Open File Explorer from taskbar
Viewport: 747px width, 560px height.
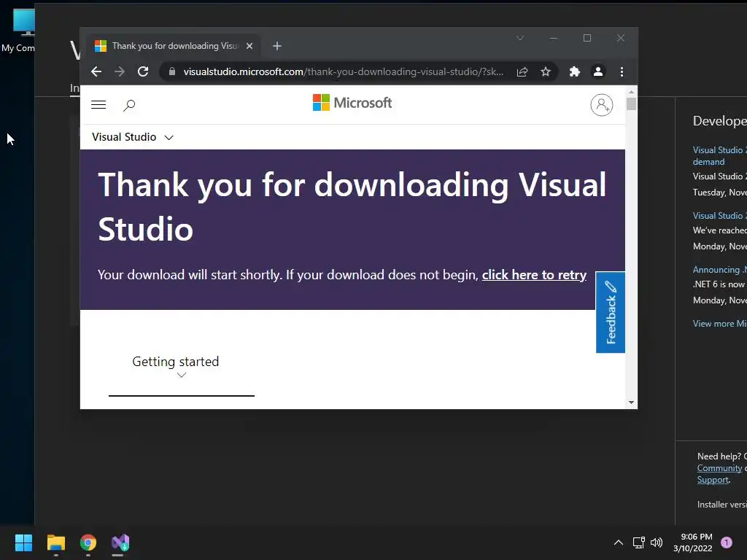[x=55, y=542]
